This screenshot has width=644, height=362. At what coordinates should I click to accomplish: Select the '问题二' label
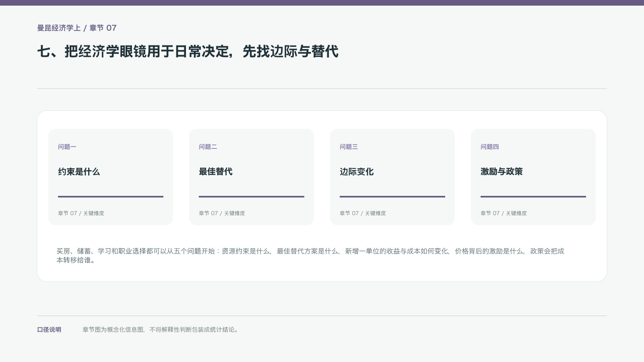click(x=208, y=147)
